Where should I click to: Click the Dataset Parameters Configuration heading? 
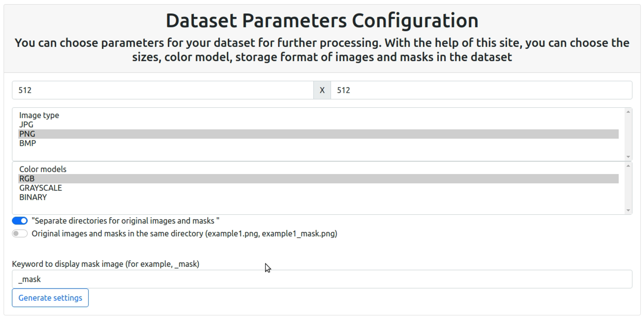click(x=322, y=21)
